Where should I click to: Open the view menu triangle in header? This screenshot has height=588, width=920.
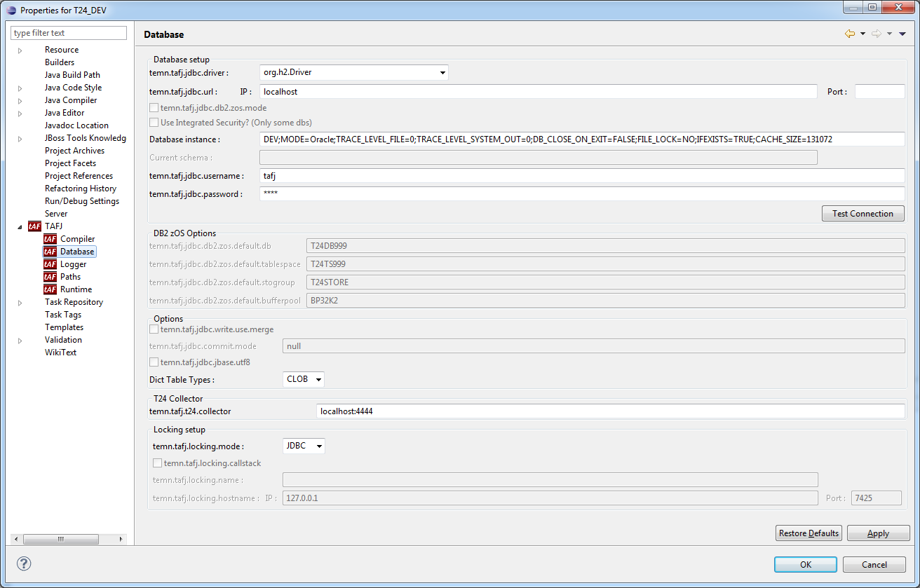[x=902, y=34]
